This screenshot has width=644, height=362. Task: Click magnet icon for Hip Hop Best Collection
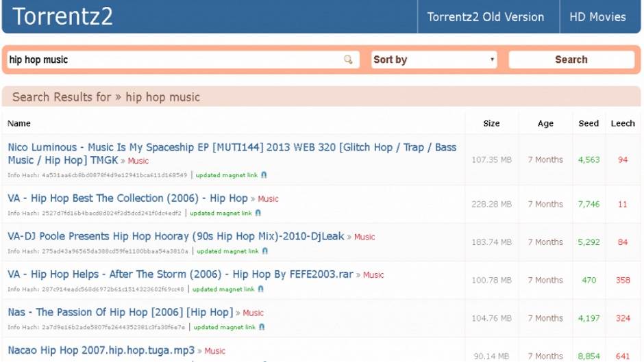(x=258, y=213)
